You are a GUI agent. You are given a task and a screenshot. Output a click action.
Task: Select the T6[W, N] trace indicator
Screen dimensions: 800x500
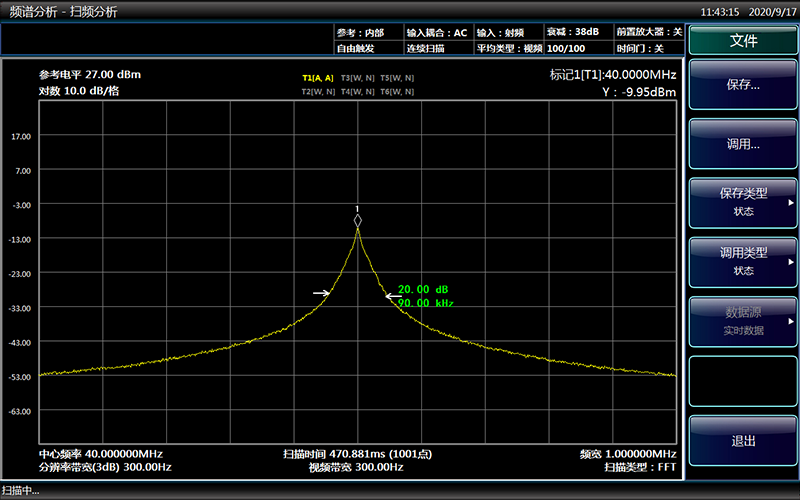coord(397,91)
